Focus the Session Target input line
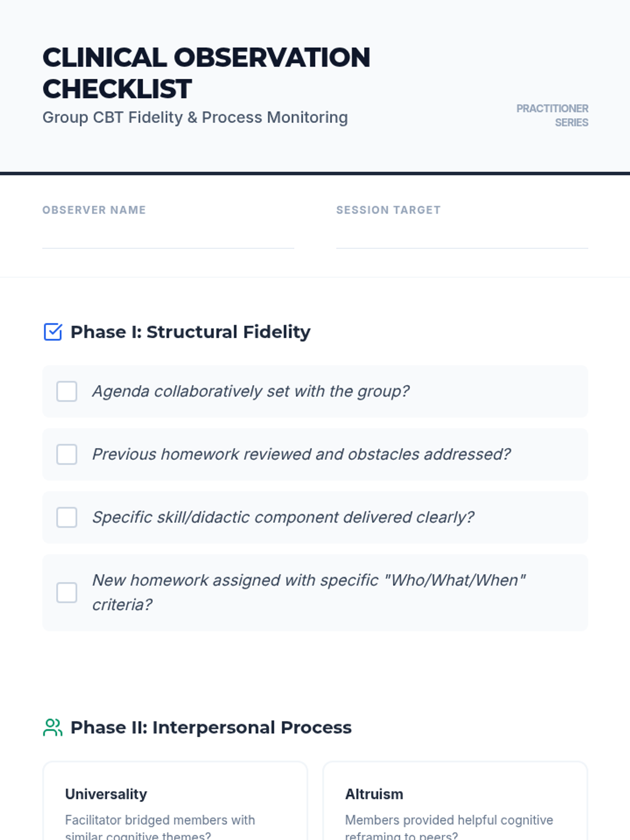Image resolution: width=630 pixels, height=840 pixels. point(462,237)
